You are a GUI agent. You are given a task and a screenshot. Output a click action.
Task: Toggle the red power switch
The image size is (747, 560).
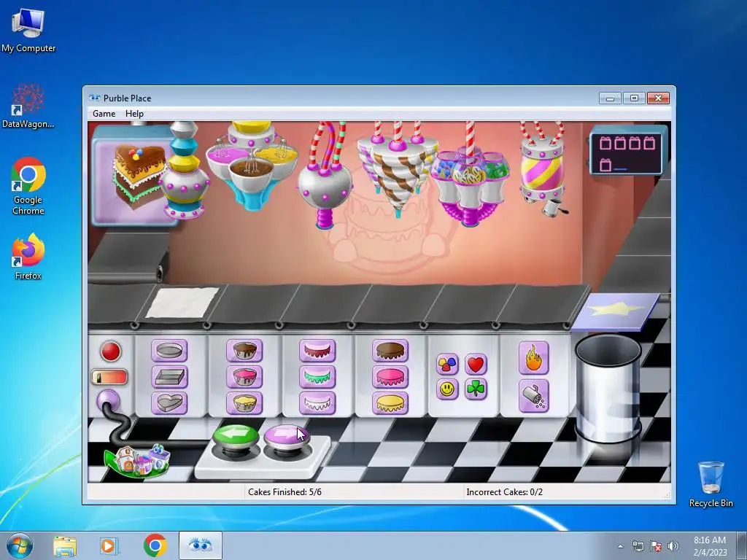tap(109, 378)
